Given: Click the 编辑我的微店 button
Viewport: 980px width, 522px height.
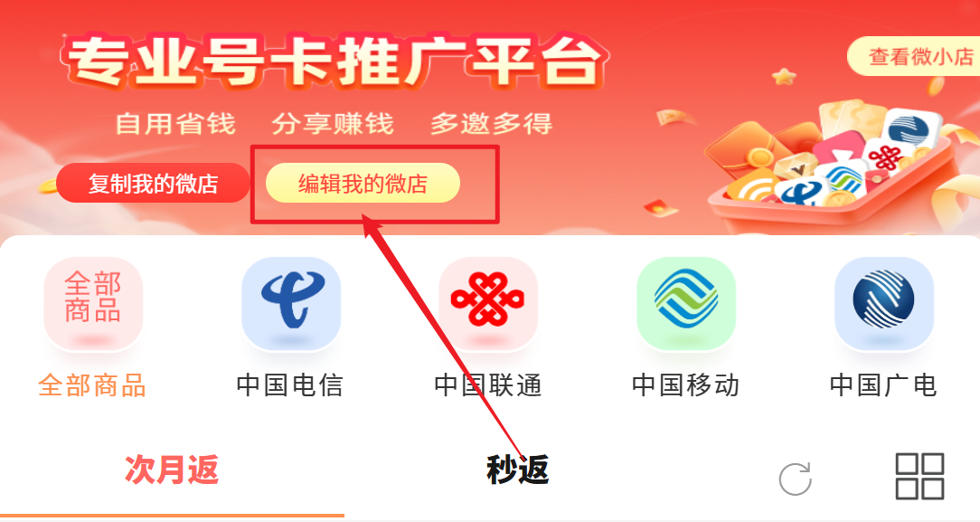Looking at the screenshot, I should pyautogui.click(x=363, y=183).
